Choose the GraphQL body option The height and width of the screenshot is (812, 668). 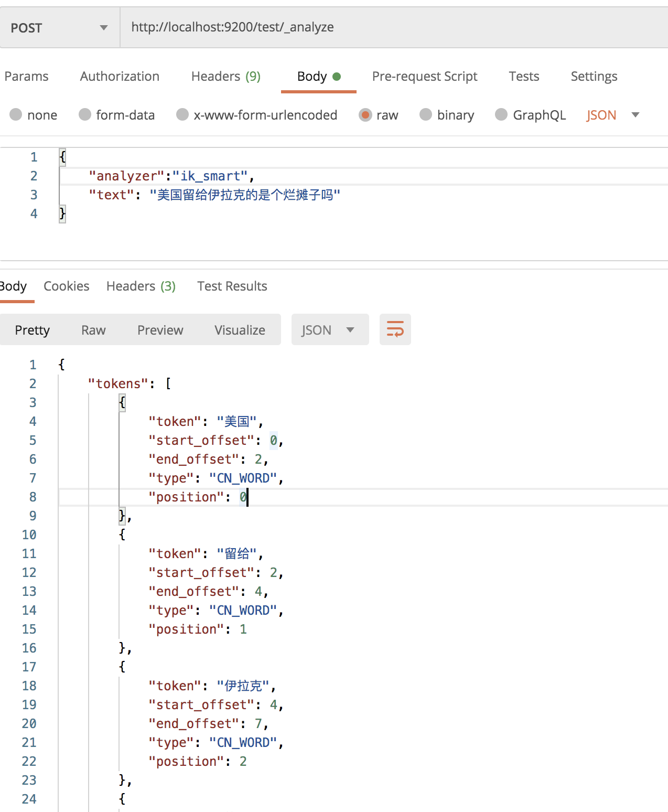501,115
